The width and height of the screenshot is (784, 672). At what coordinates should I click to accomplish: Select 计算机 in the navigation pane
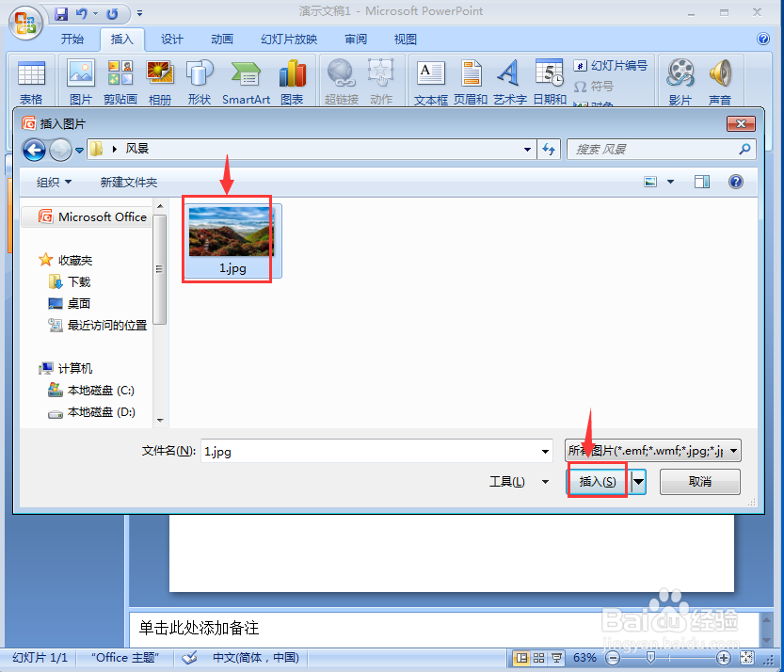point(66,369)
